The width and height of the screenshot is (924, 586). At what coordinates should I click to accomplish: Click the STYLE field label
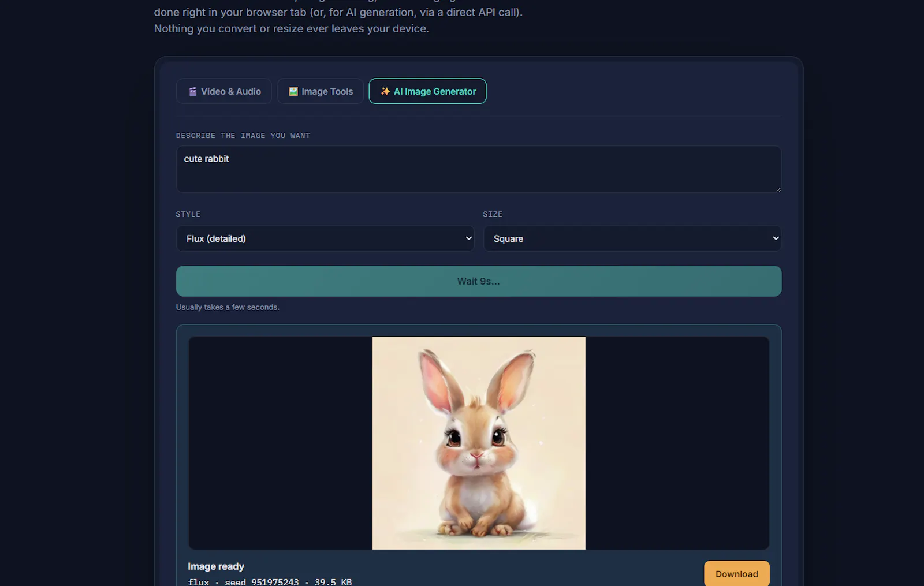click(x=188, y=214)
